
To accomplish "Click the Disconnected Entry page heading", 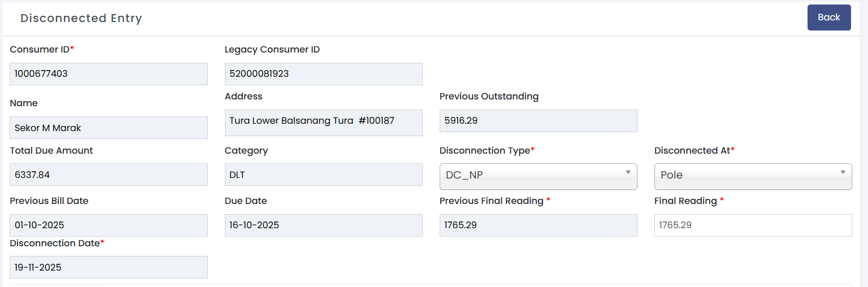I will click(81, 18).
